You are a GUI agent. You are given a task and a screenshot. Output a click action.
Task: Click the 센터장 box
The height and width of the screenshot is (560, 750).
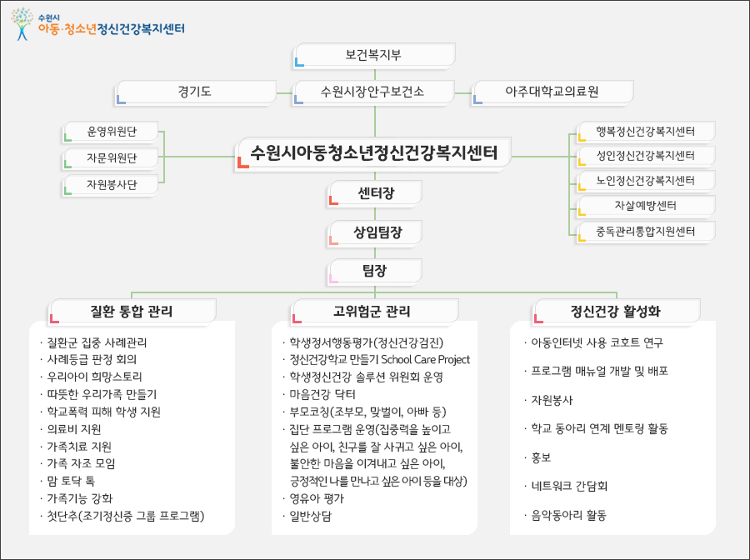click(375, 193)
